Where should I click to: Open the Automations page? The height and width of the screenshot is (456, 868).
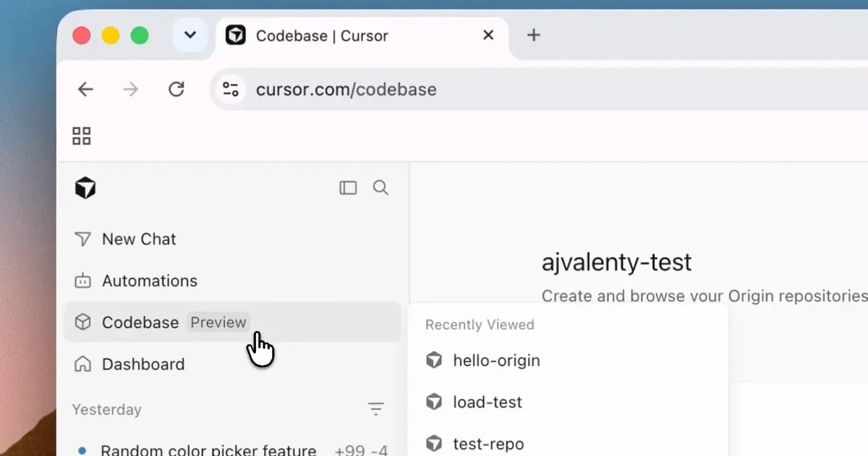click(232, 281)
